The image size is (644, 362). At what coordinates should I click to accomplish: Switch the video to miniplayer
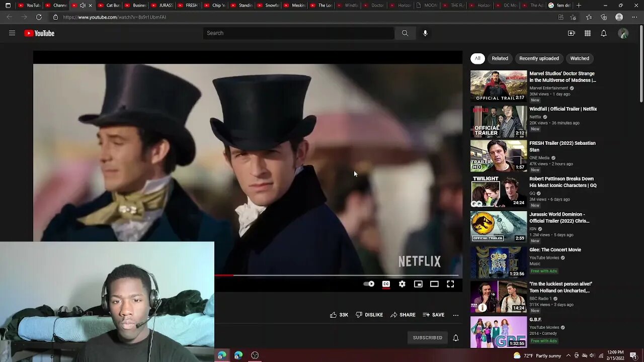pyautogui.click(x=418, y=284)
